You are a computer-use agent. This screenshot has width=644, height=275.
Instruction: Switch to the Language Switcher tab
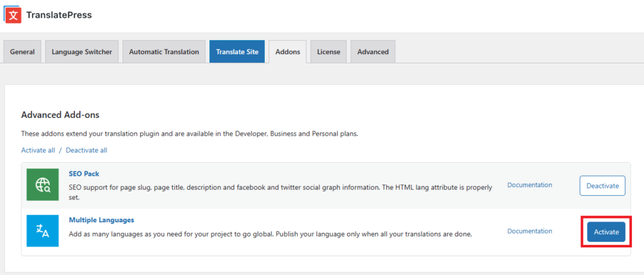point(82,51)
